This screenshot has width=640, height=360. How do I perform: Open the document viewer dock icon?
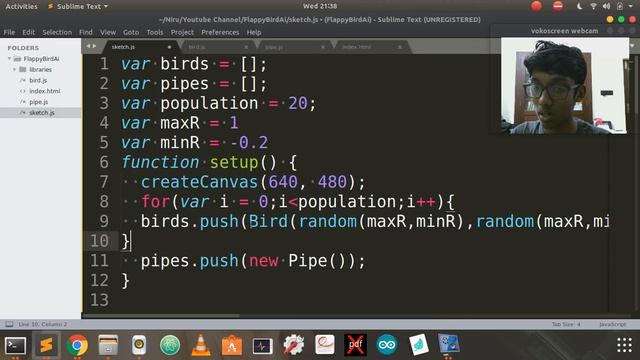(325, 345)
